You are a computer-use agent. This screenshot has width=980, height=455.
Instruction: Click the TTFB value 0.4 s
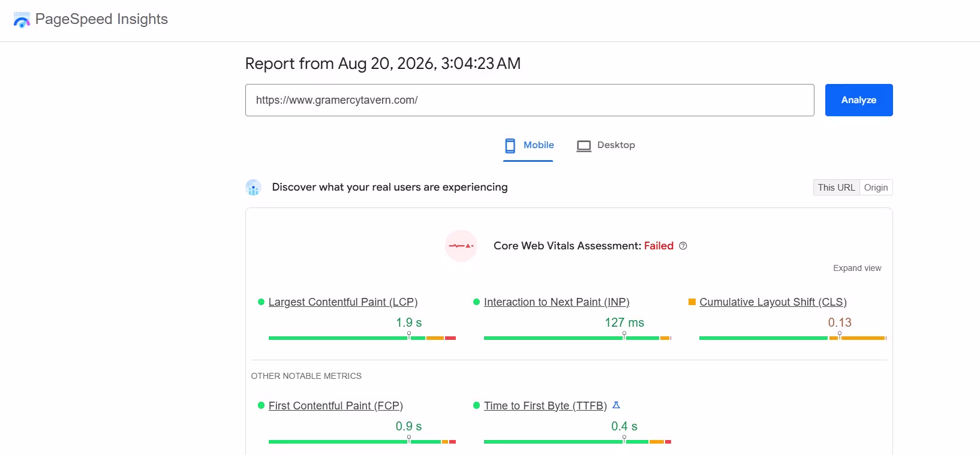[x=624, y=426]
